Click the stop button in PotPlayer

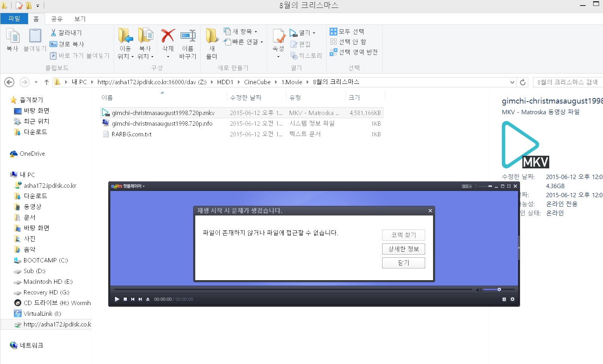click(x=125, y=299)
